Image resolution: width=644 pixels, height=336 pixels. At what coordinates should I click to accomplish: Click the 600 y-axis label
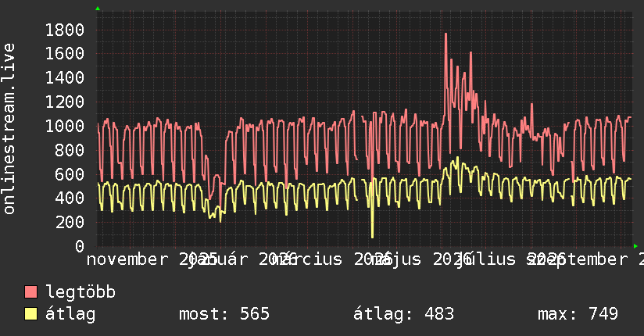pyautogui.click(x=70, y=174)
